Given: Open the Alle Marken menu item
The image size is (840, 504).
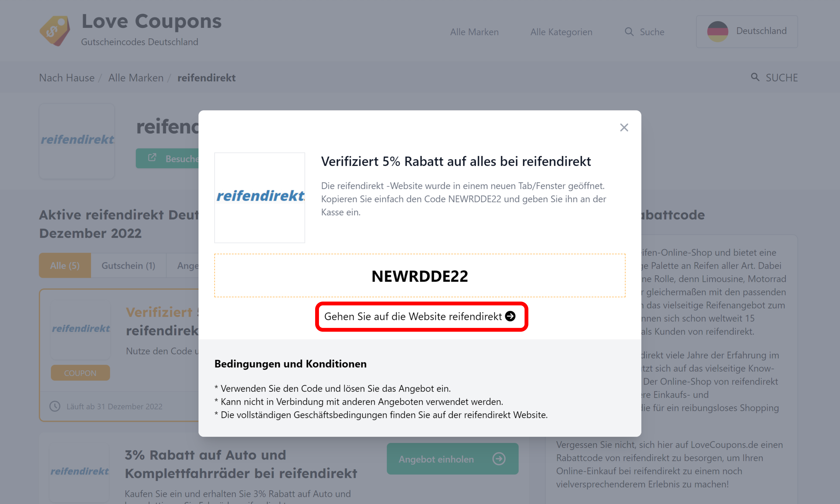Looking at the screenshot, I should [474, 32].
